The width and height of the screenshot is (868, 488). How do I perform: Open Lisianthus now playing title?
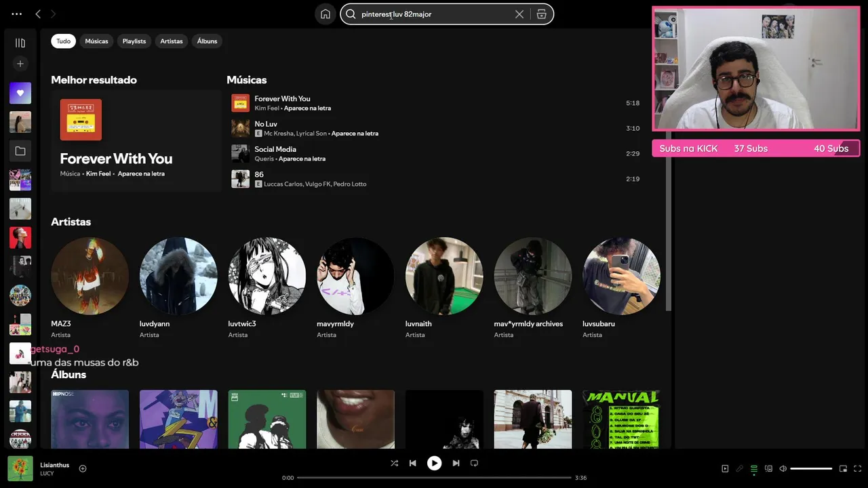pyautogui.click(x=54, y=465)
